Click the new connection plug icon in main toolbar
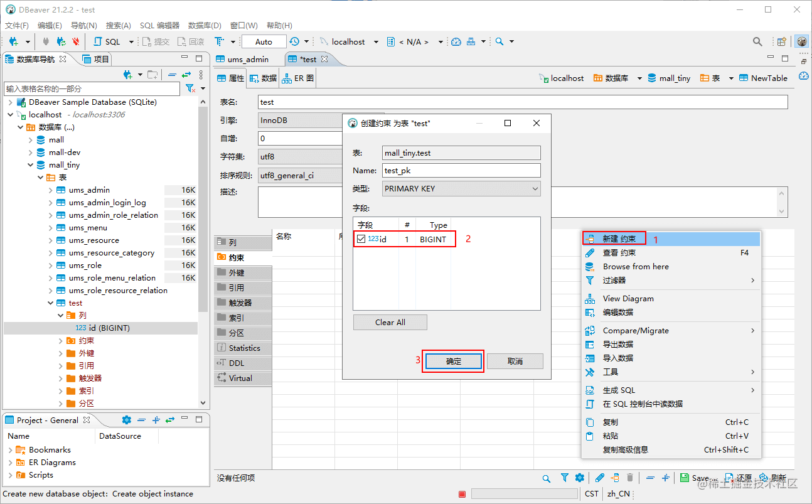This screenshot has width=812, height=504. (x=13, y=42)
